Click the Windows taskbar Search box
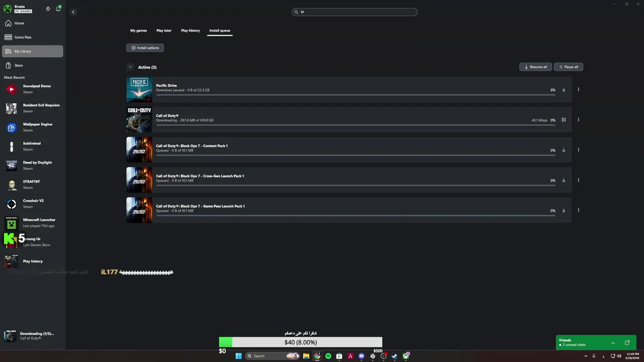The image size is (644, 362). [272, 356]
